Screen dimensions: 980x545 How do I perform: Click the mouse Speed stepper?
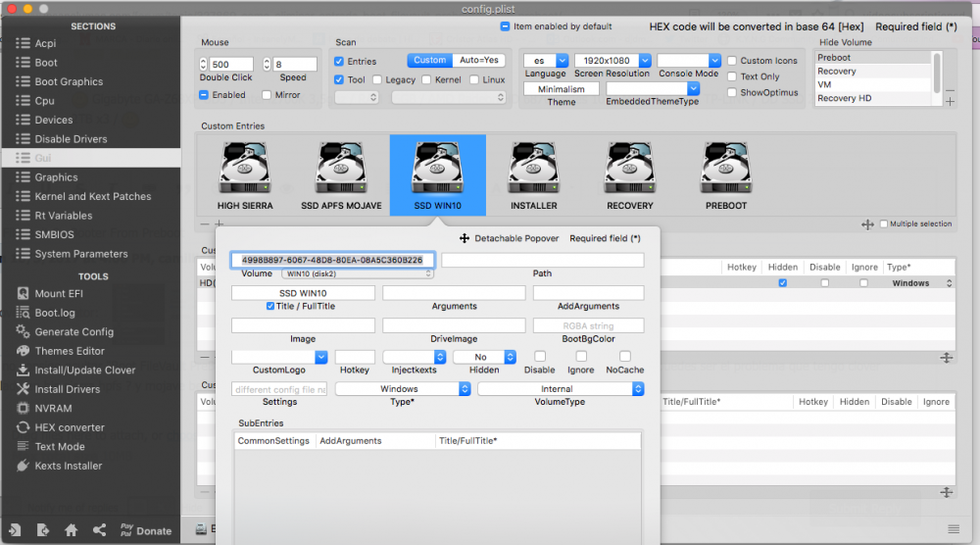267,64
